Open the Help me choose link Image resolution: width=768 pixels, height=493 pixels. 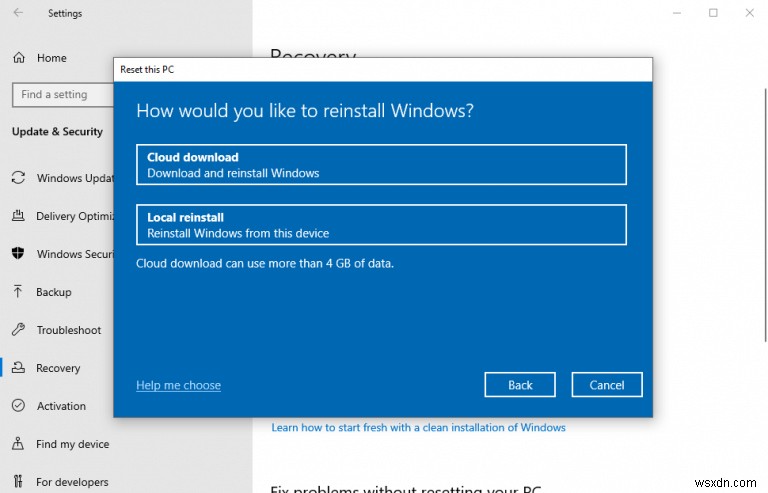tap(178, 385)
